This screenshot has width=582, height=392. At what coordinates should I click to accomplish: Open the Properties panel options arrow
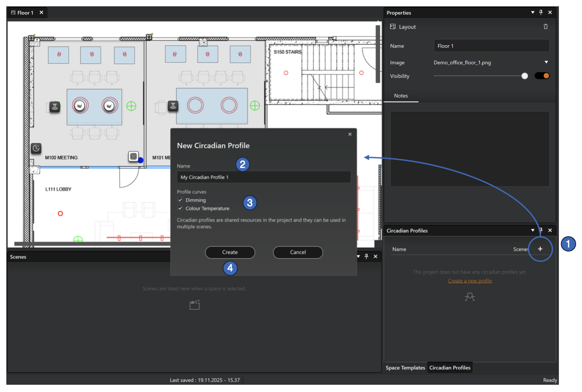[x=532, y=12]
